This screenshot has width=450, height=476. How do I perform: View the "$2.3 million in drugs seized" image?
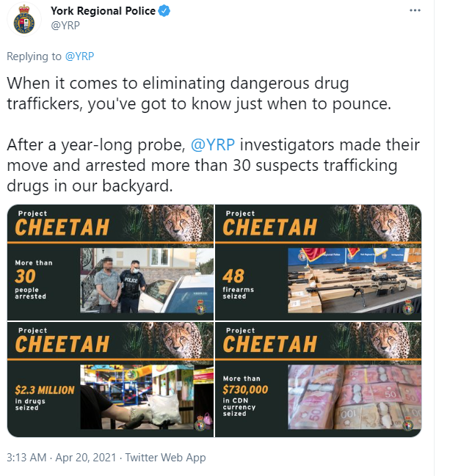point(110,380)
